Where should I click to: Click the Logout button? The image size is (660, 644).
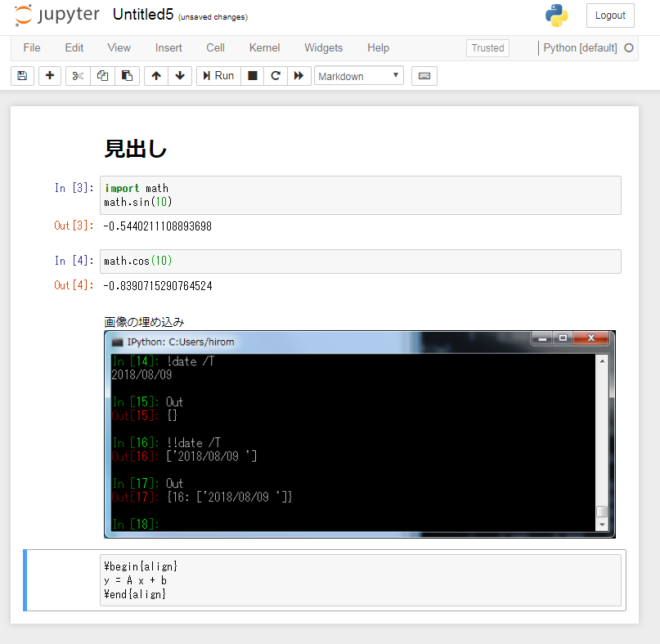click(x=610, y=16)
